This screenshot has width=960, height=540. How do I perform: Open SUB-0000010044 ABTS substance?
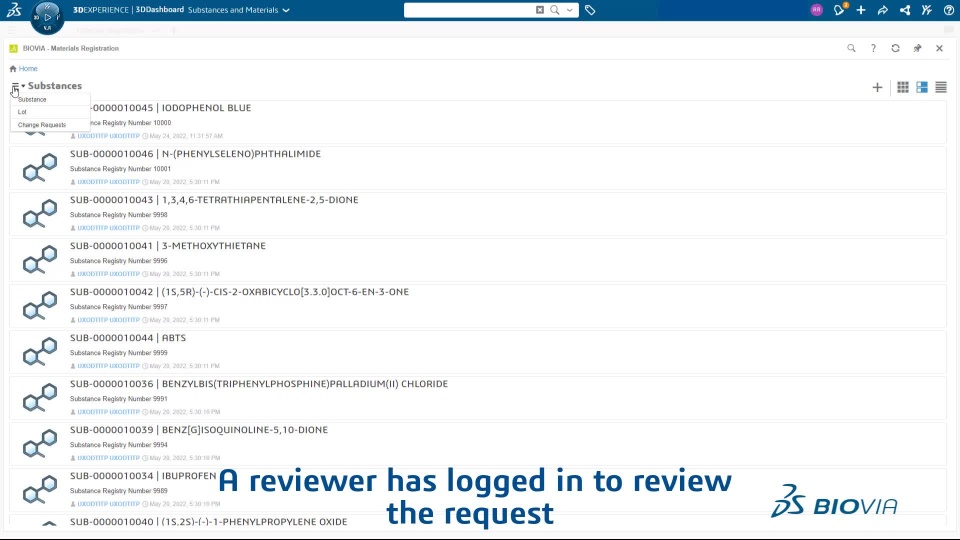tap(128, 337)
